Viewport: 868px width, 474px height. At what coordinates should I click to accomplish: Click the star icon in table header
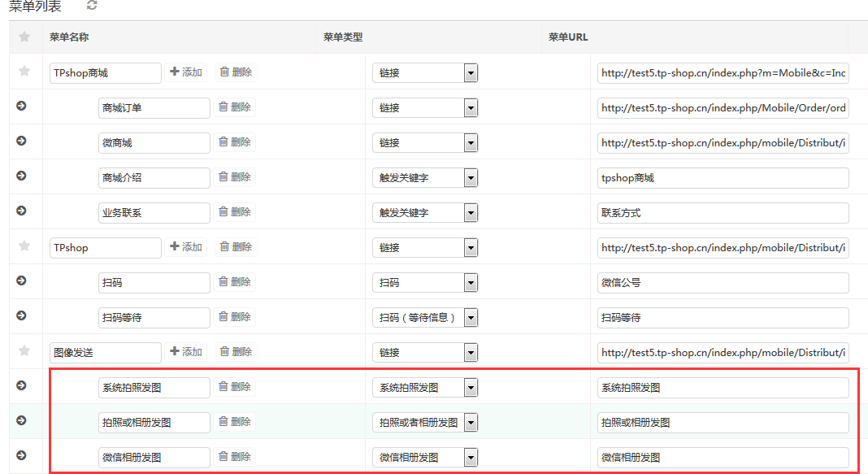[x=24, y=37]
